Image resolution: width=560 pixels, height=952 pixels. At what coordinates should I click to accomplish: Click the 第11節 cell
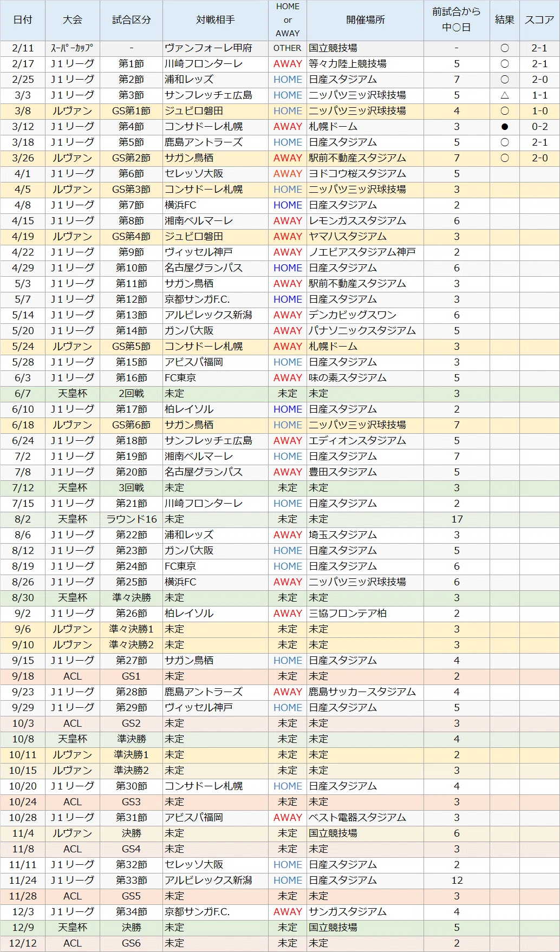point(131,284)
